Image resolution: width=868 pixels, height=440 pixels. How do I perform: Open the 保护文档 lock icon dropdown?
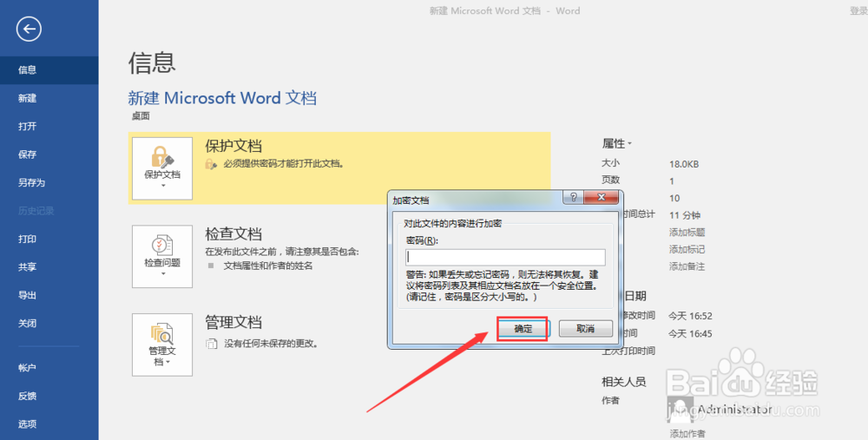click(162, 168)
